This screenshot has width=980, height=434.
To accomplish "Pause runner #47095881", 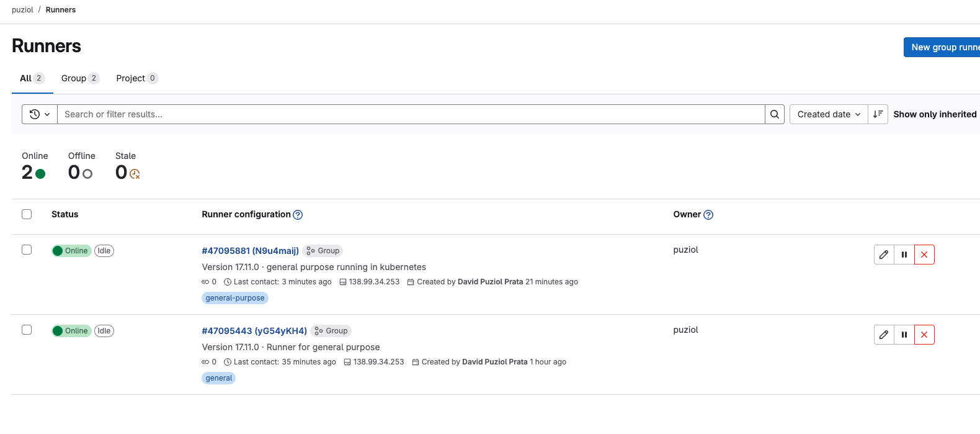I will point(904,255).
